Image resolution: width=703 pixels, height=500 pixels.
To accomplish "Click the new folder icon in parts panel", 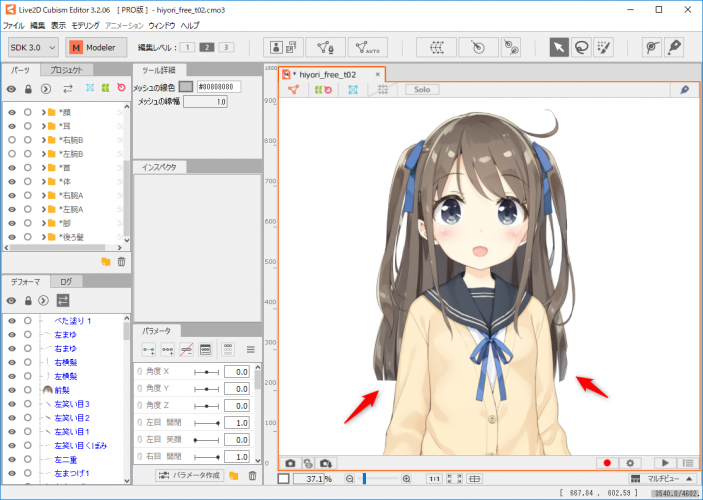I will (106, 261).
